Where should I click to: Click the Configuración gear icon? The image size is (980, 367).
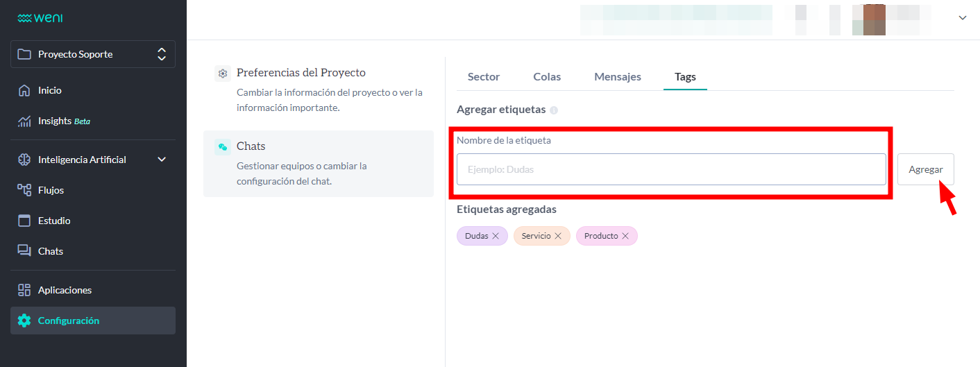pyautogui.click(x=24, y=321)
